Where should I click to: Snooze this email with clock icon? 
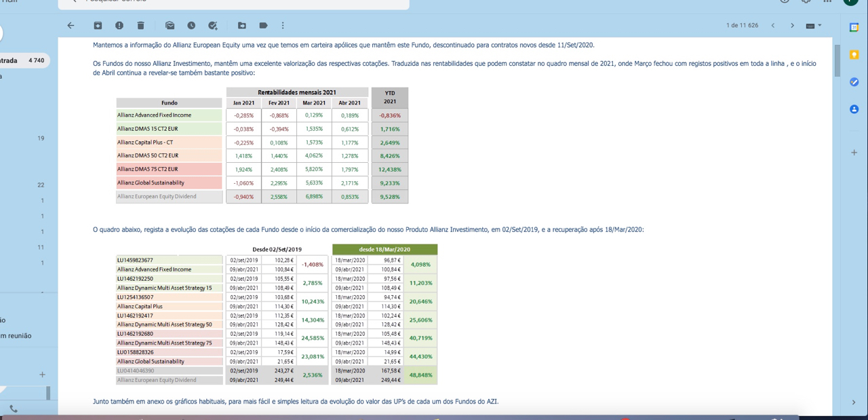(x=191, y=26)
